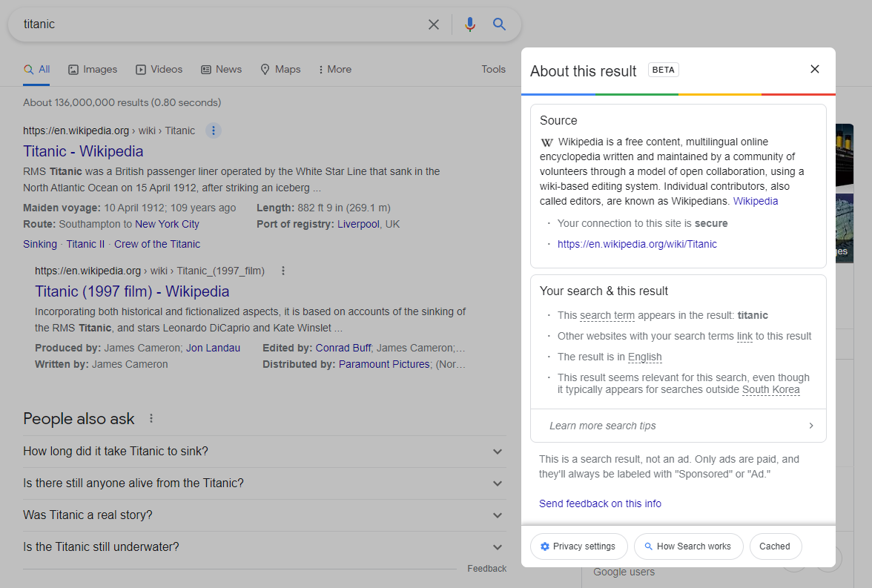Open the three-dot menu beside wiki › Titanic
The width and height of the screenshot is (872, 588).
tap(214, 131)
